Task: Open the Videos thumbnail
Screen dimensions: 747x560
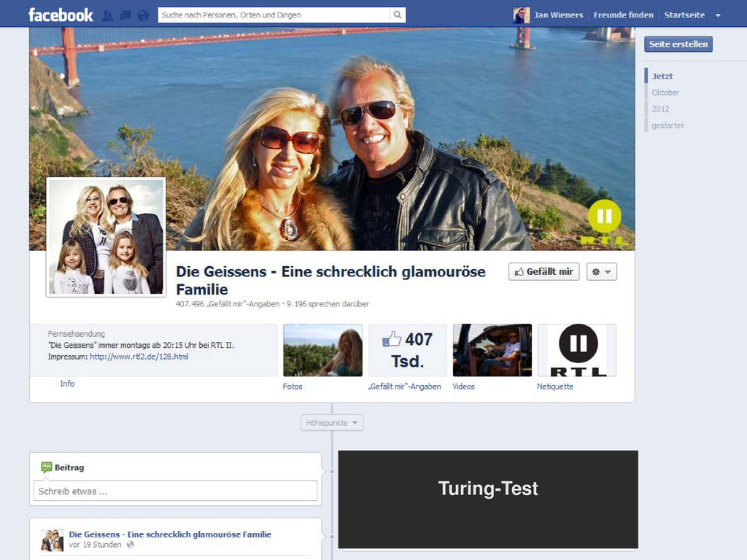Action: (492, 350)
